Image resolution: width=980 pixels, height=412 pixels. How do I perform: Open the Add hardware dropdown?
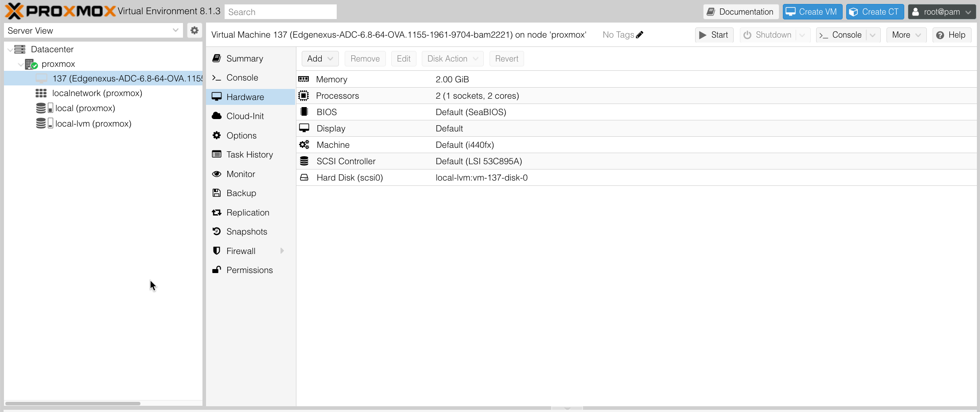(319, 58)
